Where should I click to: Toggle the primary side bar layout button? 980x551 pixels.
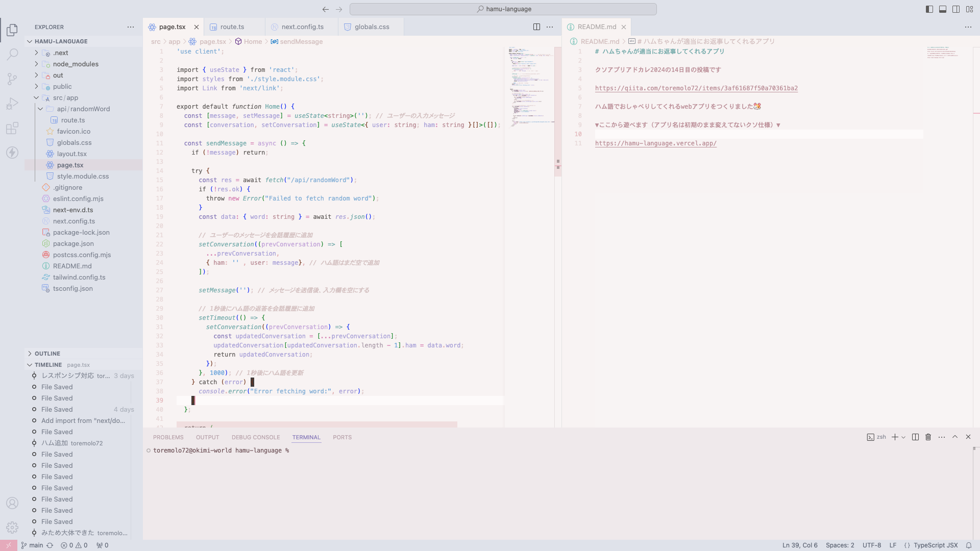(x=929, y=9)
